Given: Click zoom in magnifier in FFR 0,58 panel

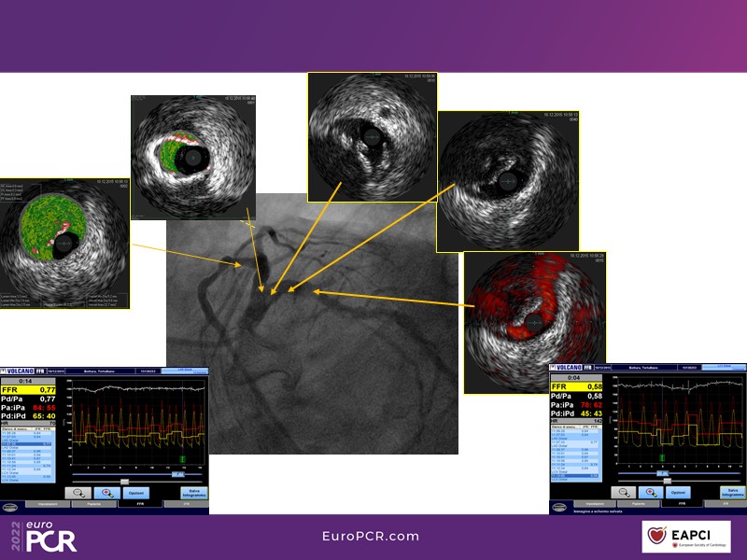Looking at the screenshot, I should point(651,492).
